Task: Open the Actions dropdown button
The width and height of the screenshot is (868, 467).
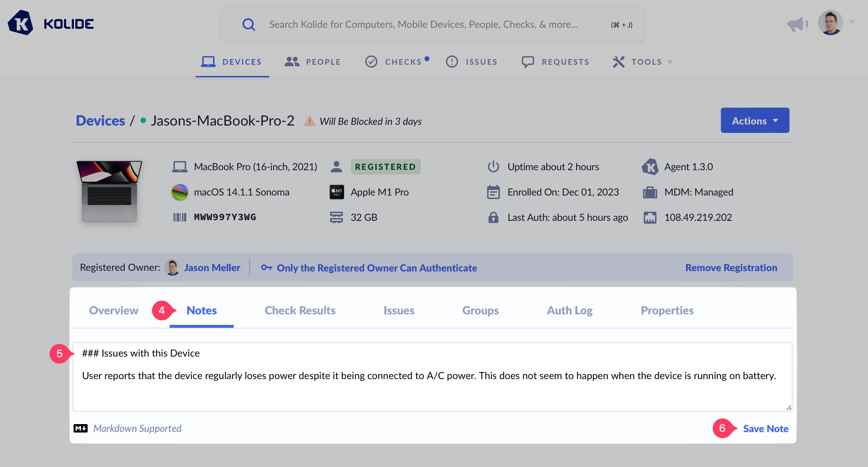Action: click(x=755, y=121)
